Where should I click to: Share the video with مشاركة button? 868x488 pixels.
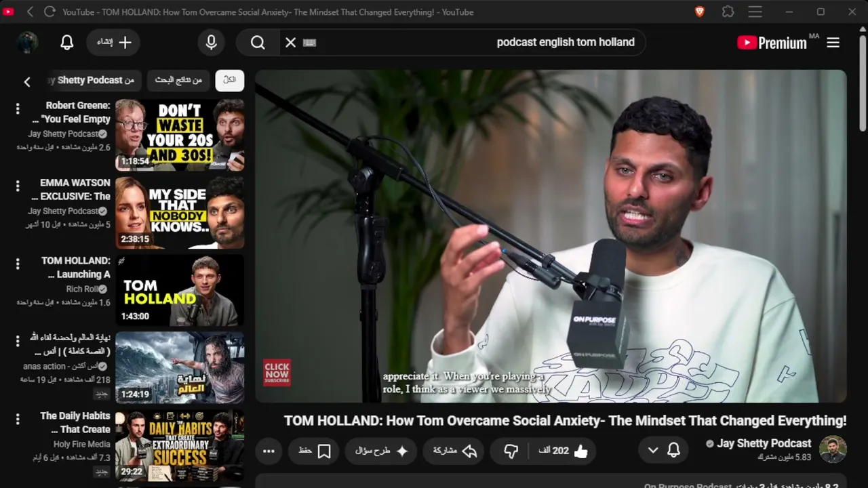(x=454, y=451)
